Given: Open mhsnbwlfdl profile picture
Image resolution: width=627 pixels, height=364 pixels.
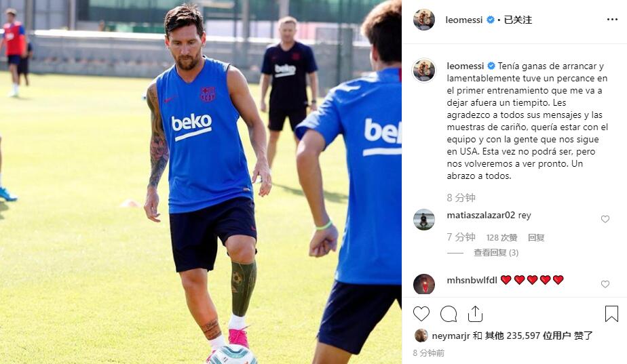Looking at the screenshot, I should click(x=424, y=284).
